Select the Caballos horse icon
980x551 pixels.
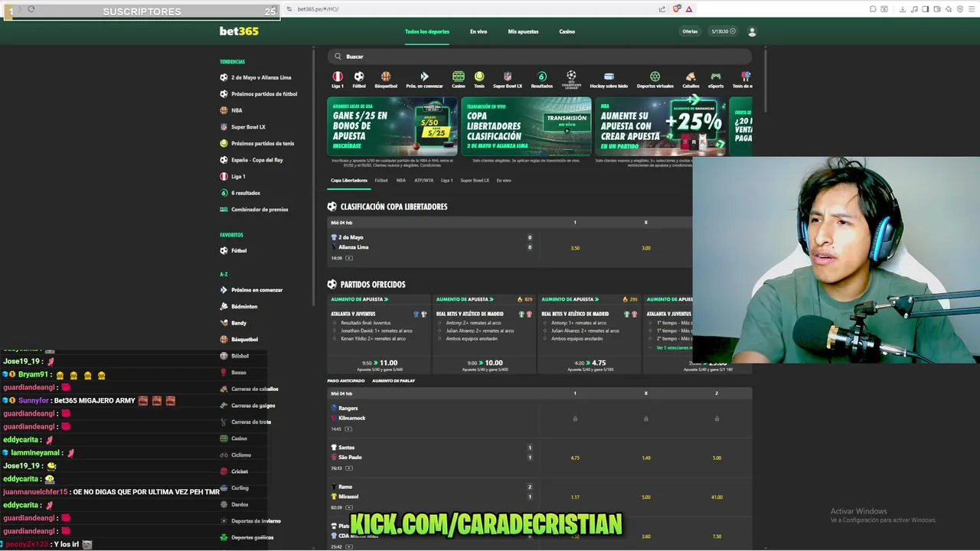pos(691,77)
